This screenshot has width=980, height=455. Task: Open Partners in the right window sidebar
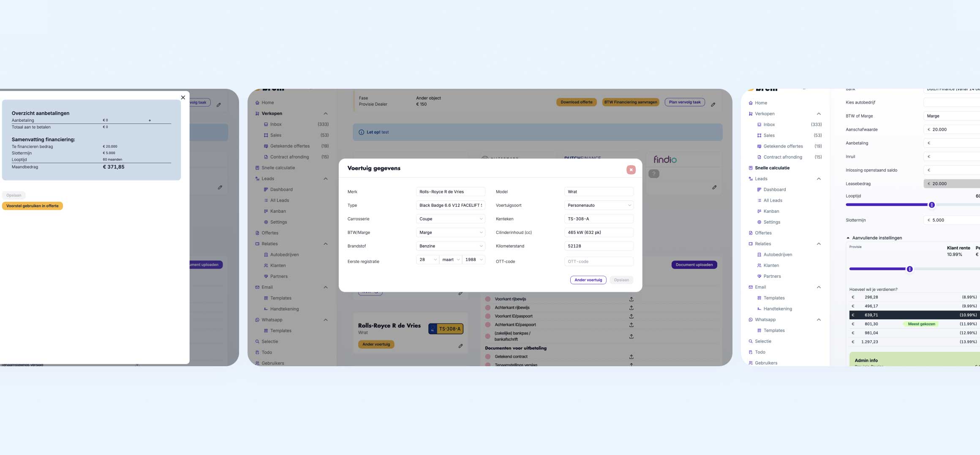pyautogui.click(x=772, y=276)
